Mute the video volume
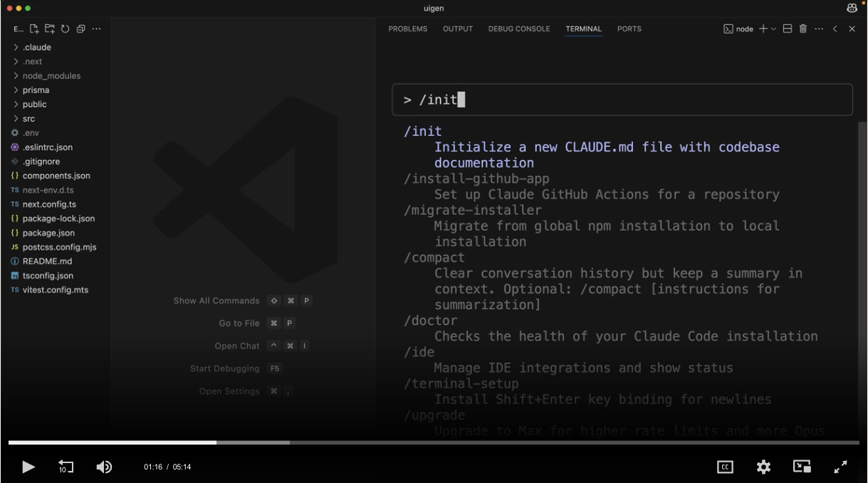This screenshot has width=868, height=483. 104,467
